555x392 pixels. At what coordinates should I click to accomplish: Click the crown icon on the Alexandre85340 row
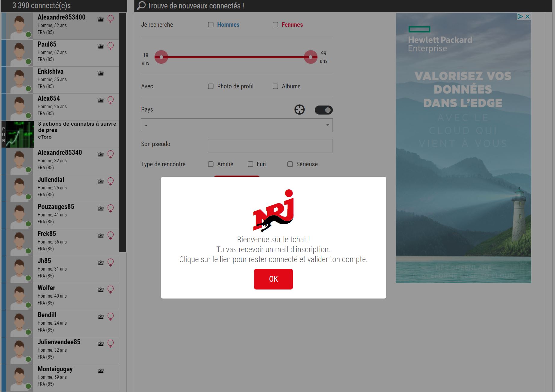point(101,155)
